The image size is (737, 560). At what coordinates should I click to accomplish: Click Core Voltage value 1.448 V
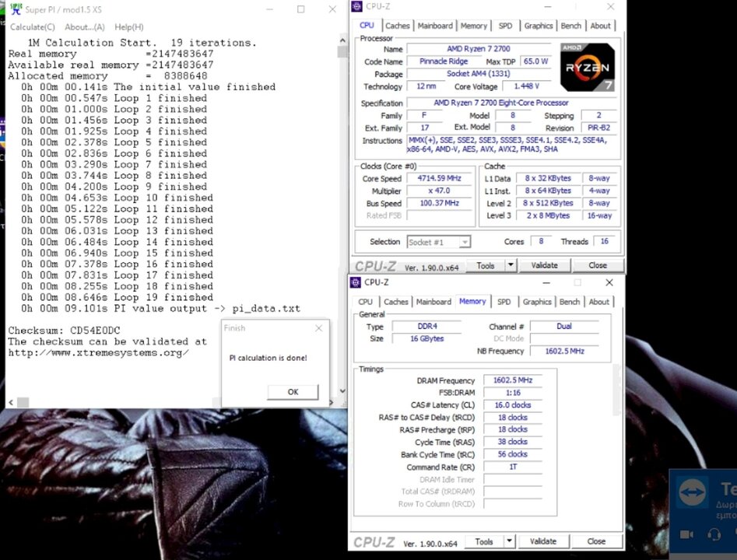tap(526, 86)
